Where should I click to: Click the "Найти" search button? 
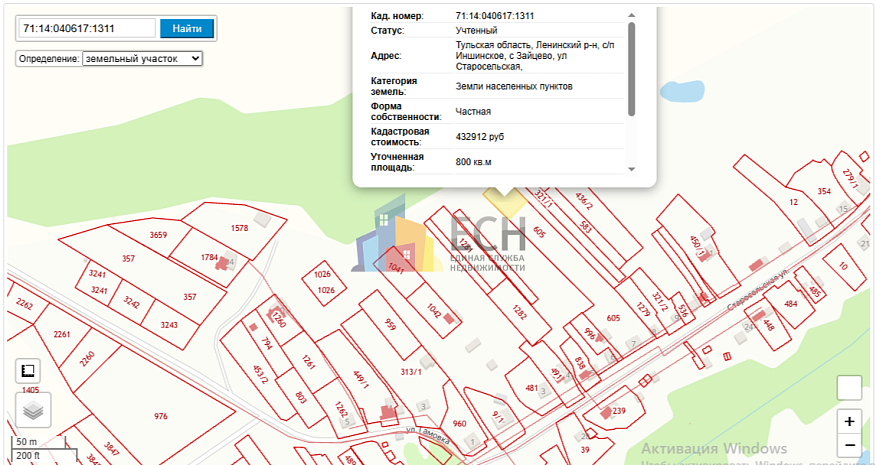[187, 29]
